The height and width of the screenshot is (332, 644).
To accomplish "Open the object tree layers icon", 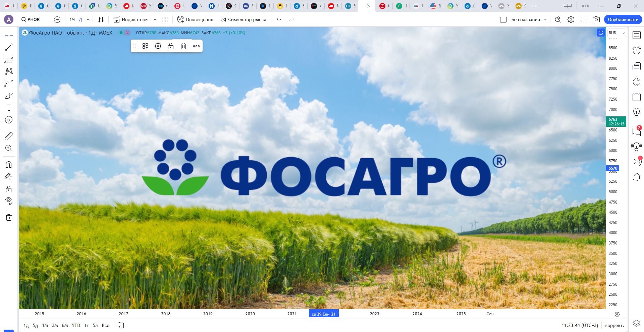I will pyautogui.click(x=636, y=323).
